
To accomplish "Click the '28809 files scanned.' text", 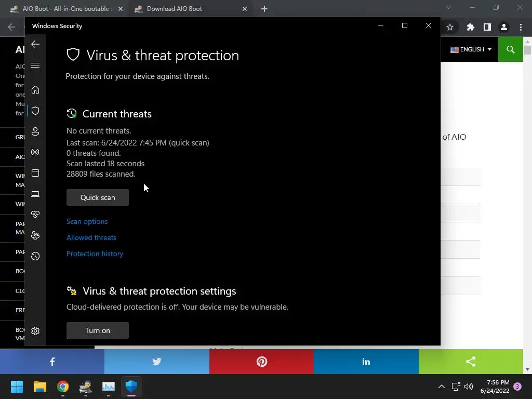I will click(x=101, y=174).
